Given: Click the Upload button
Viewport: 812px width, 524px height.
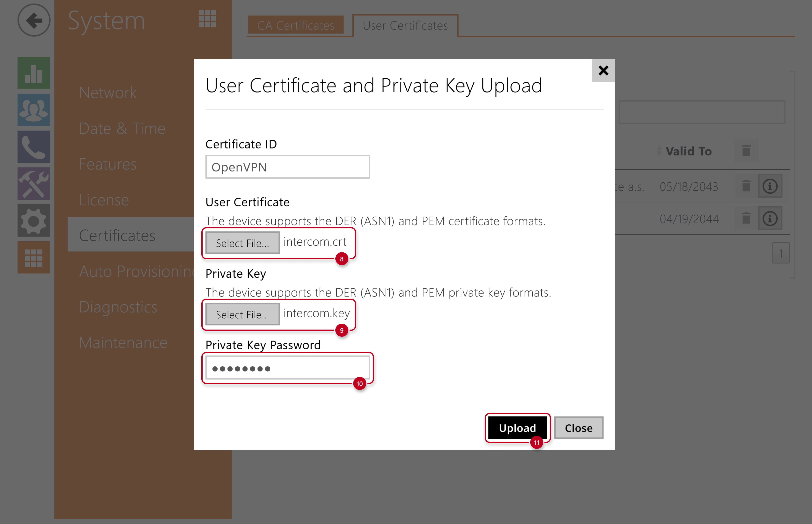Looking at the screenshot, I should (x=517, y=428).
